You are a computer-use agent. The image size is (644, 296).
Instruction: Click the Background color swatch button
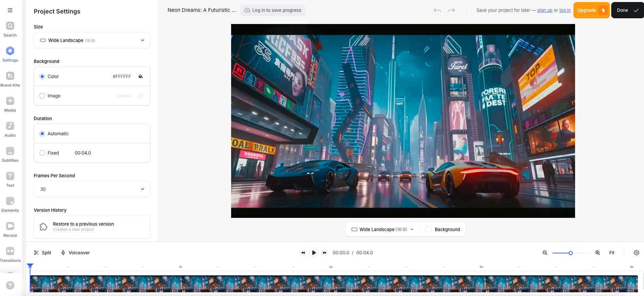pos(443,229)
